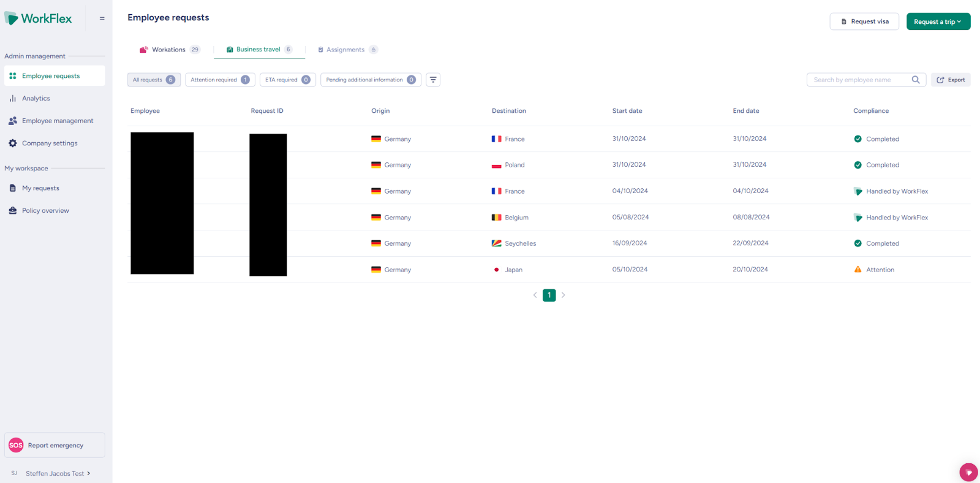This screenshot has width=980, height=483.
Task: Click the My requests document icon
Action: [x=13, y=188]
